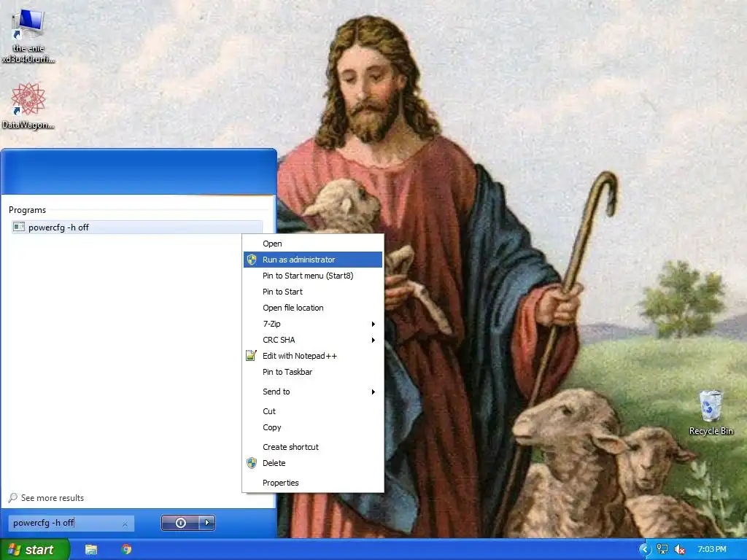Open shutdown options arrow
Image resolution: width=747 pixels, height=560 pixels.
[x=206, y=522]
